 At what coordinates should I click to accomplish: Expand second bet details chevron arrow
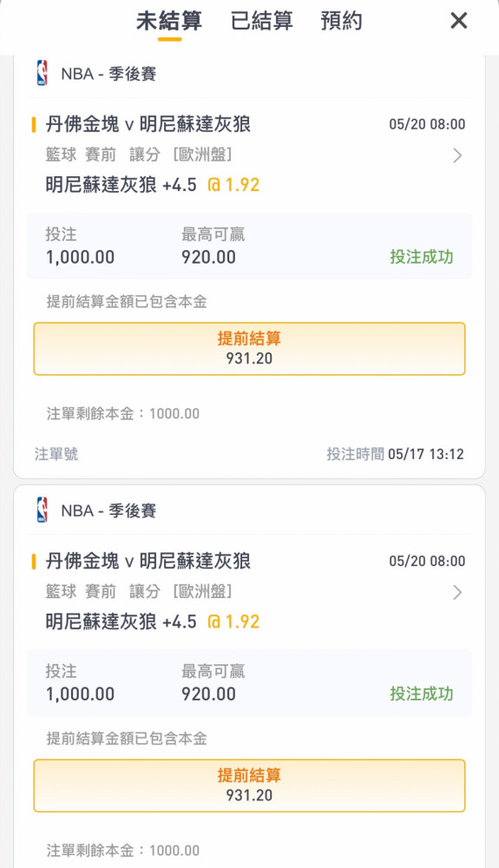point(457,592)
